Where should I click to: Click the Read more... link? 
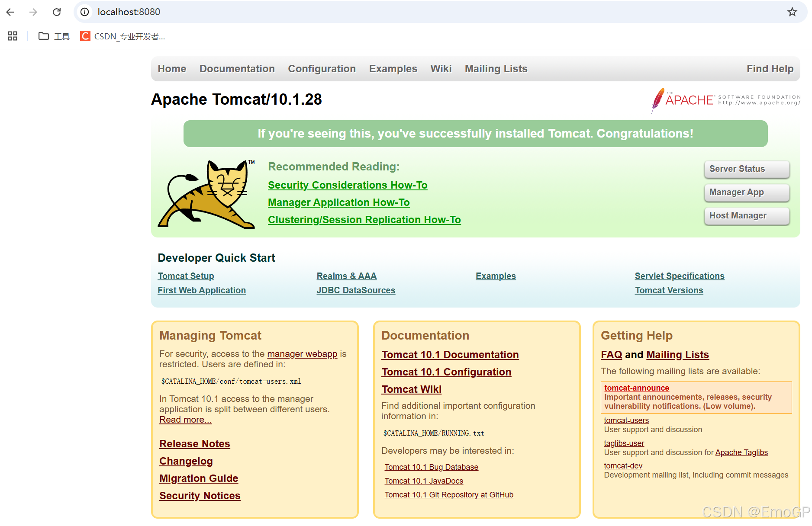(x=185, y=420)
